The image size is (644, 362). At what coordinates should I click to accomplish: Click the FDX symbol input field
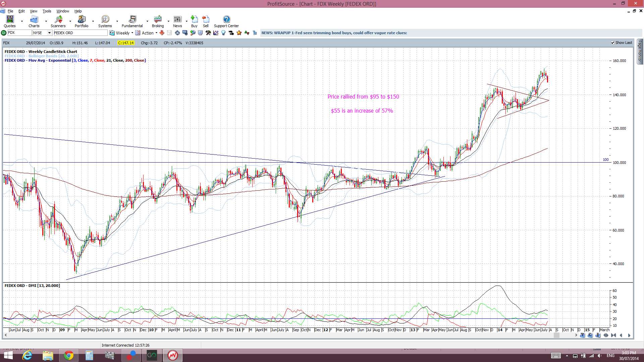pos(19,33)
